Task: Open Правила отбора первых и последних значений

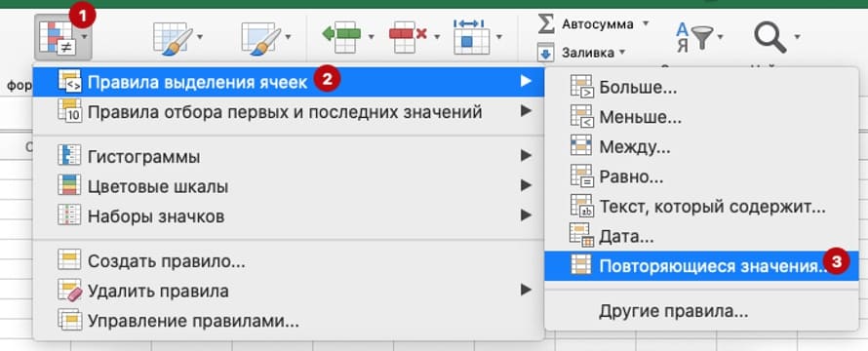Action: [x=289, y=112]
